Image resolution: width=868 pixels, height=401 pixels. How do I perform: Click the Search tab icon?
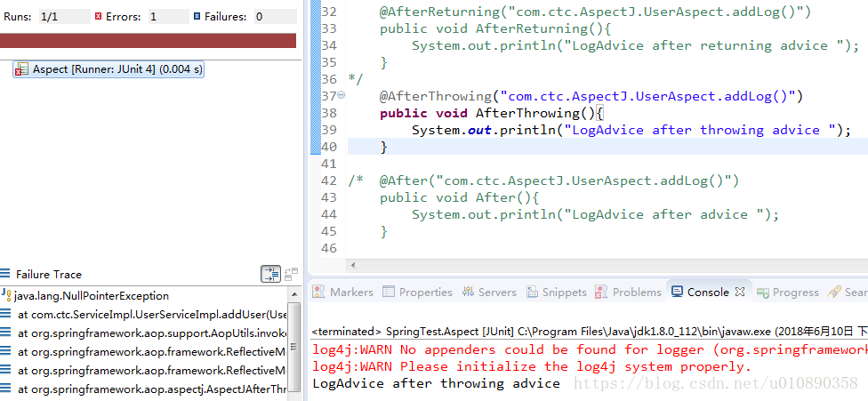[833, 292]
